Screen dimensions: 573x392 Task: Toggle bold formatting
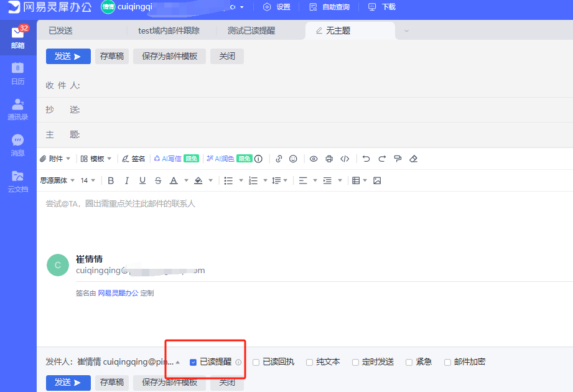click(x=111, y=180)
